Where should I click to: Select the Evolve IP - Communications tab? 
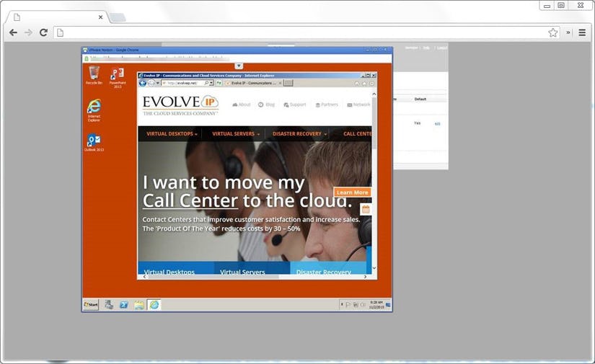(252, 83)
